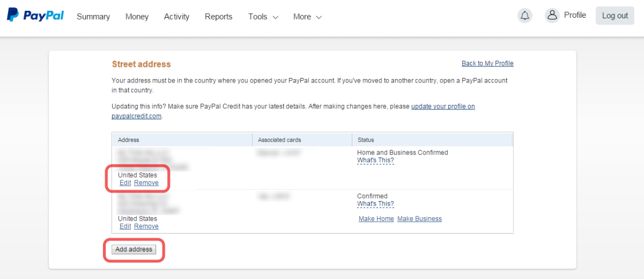
Task: Edit the address with Make Home link
Action: click(125, 226)
